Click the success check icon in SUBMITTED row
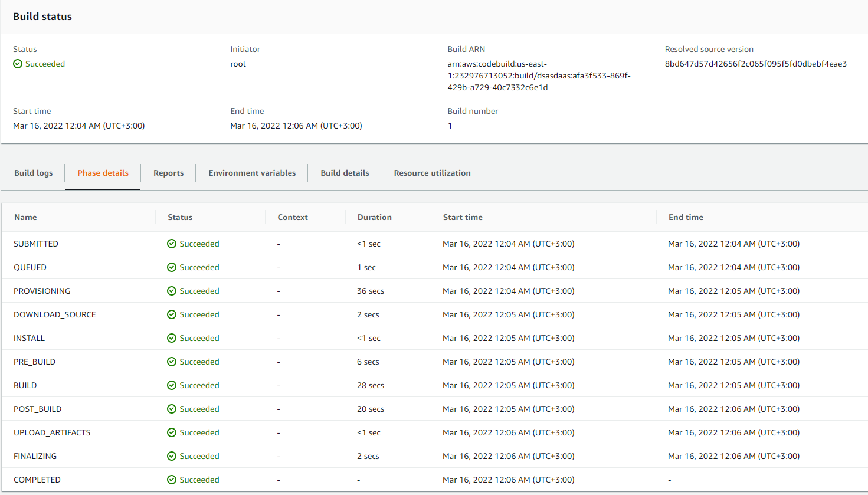This screenshot has width=868, height=495. tap(172, 244)
